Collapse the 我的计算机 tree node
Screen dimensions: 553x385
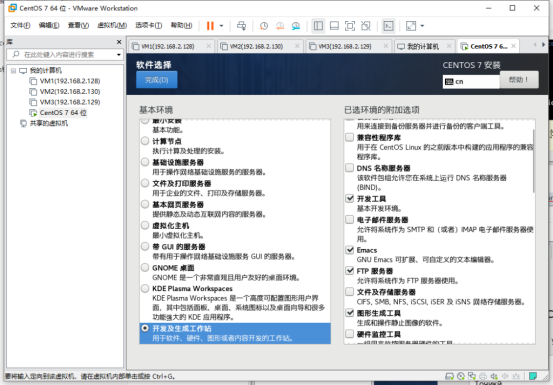point(13,71)
